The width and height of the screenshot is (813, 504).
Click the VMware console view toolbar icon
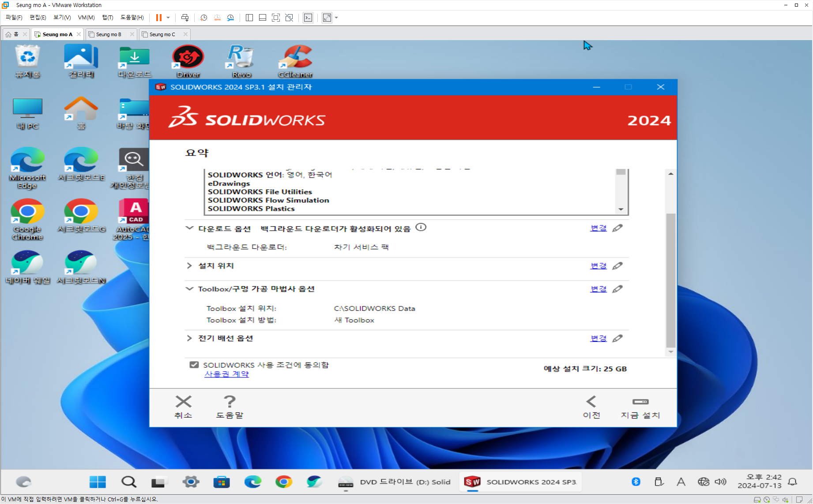tap(308, 18)
